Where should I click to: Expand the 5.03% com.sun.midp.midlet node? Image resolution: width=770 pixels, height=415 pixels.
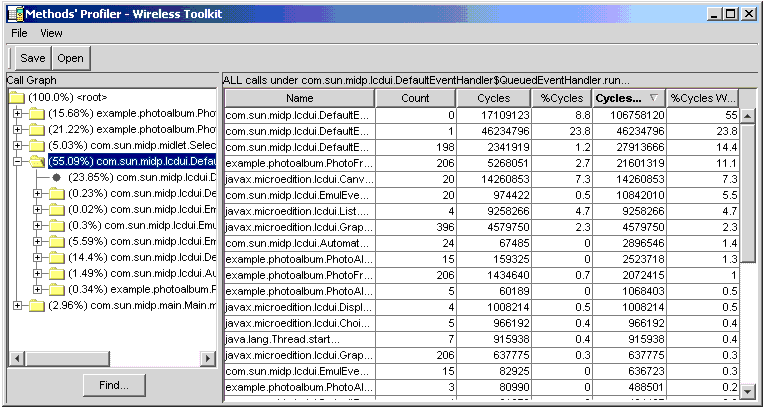click(17, 145)
